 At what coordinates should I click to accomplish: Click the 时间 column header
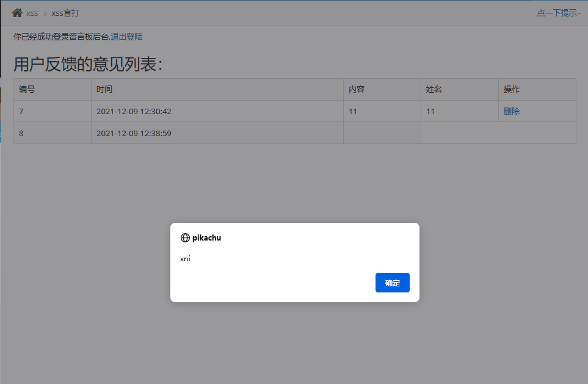coord(217,89)
